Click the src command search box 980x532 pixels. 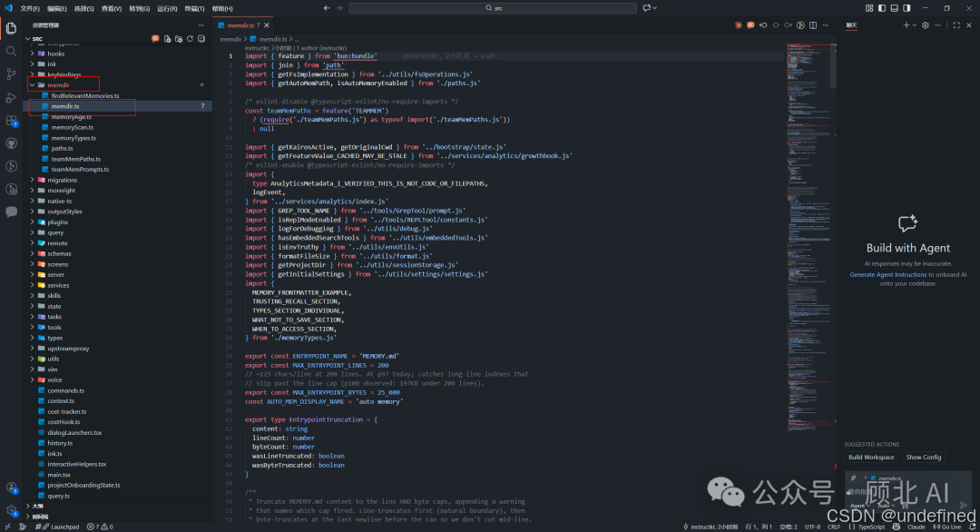[493, 8]
